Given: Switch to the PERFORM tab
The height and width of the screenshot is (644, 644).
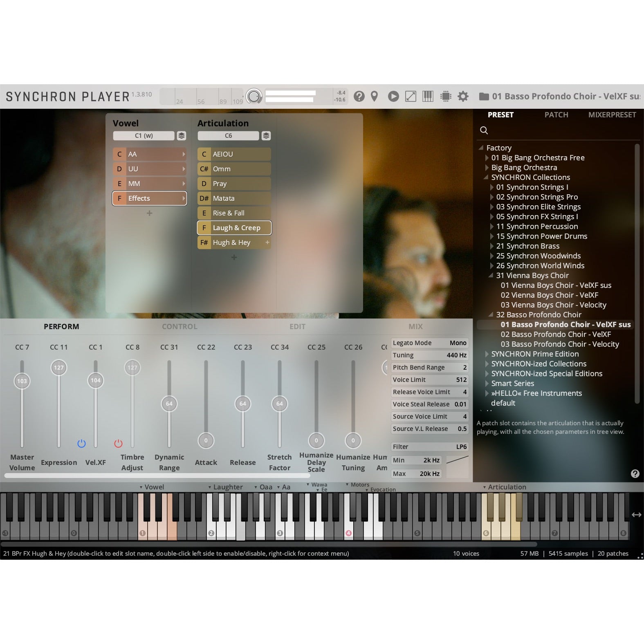Looking at the screenshot, I should (61, 326).
